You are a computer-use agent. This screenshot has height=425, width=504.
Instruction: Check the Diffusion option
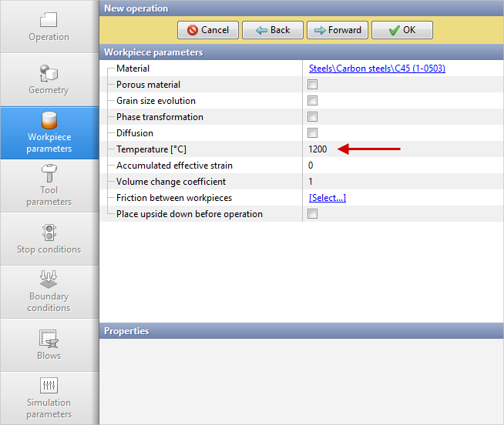pos(313,133)
